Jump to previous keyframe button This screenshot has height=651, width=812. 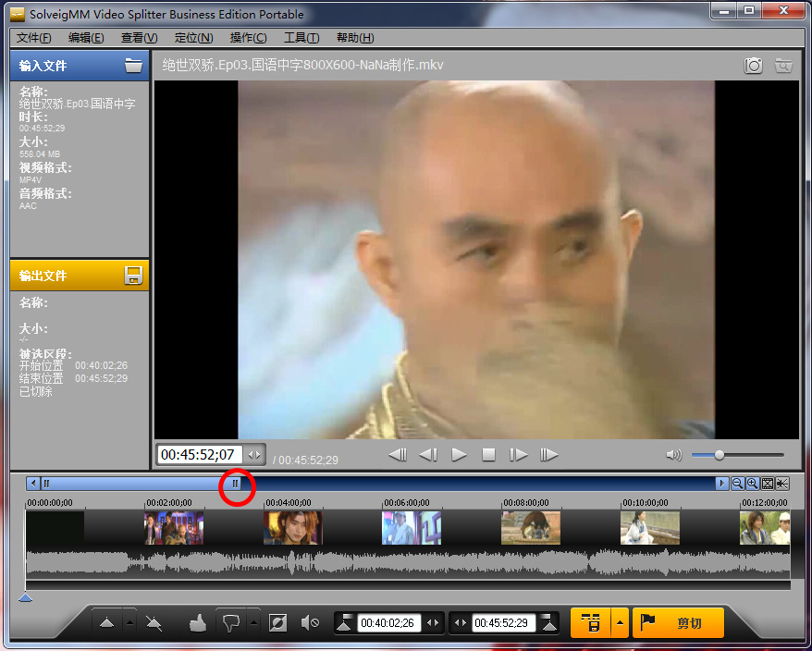point(398,455)
